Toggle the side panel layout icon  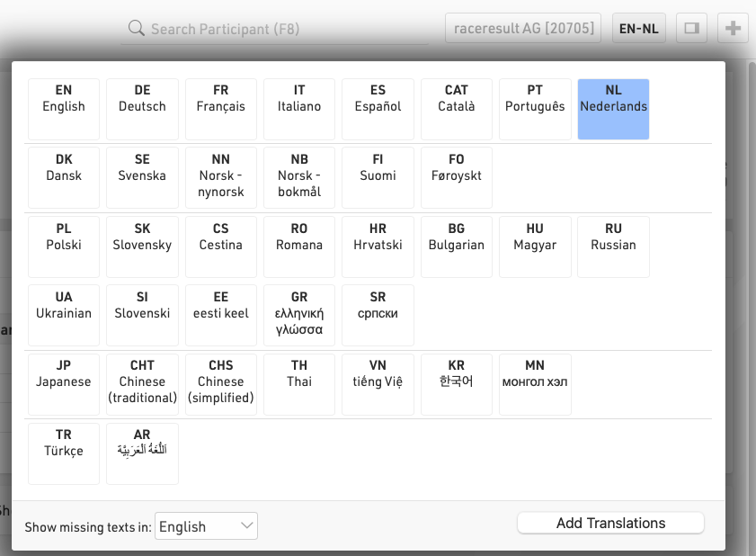click(x=691, y=29)
